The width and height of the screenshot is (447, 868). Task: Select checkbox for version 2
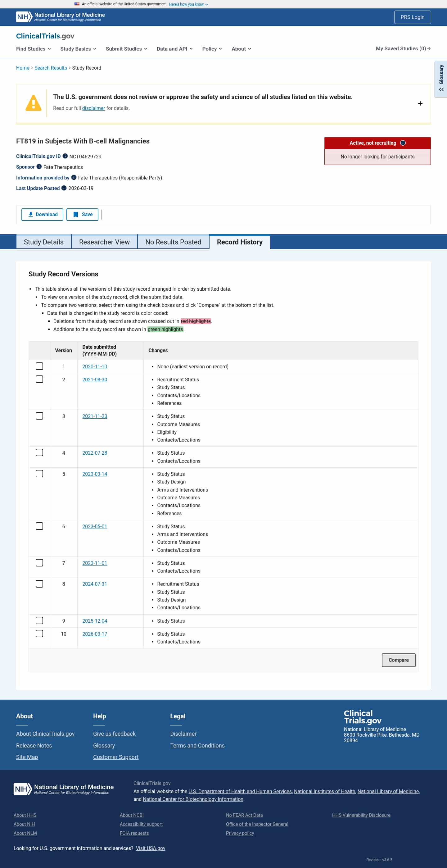(39, 379)
